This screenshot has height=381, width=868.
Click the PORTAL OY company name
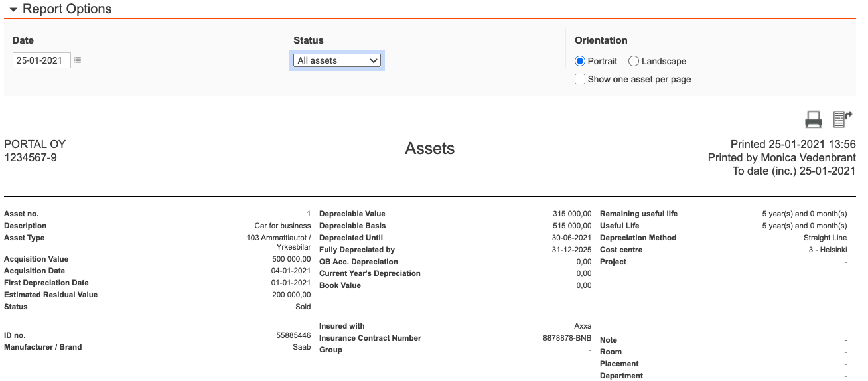pyautogui.click(x=35, y=144)
